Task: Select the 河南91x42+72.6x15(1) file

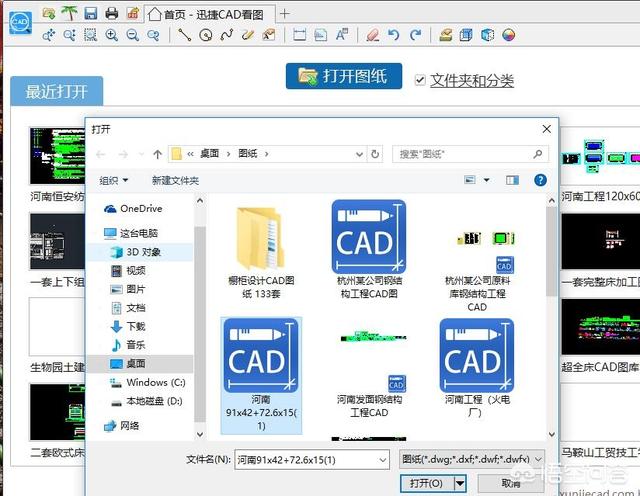Action: pyautogui.click(x=261, y=375)
